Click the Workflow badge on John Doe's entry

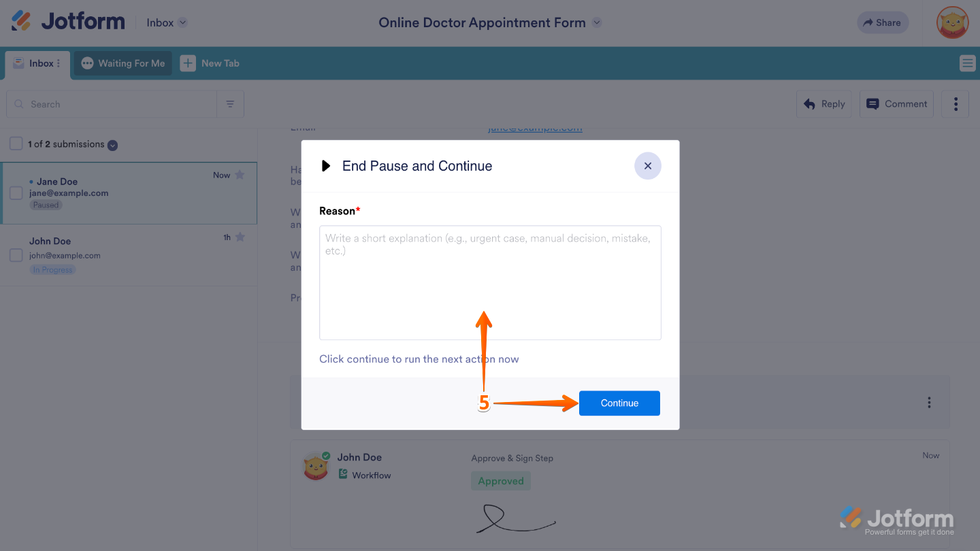click(x=365, y=475)
